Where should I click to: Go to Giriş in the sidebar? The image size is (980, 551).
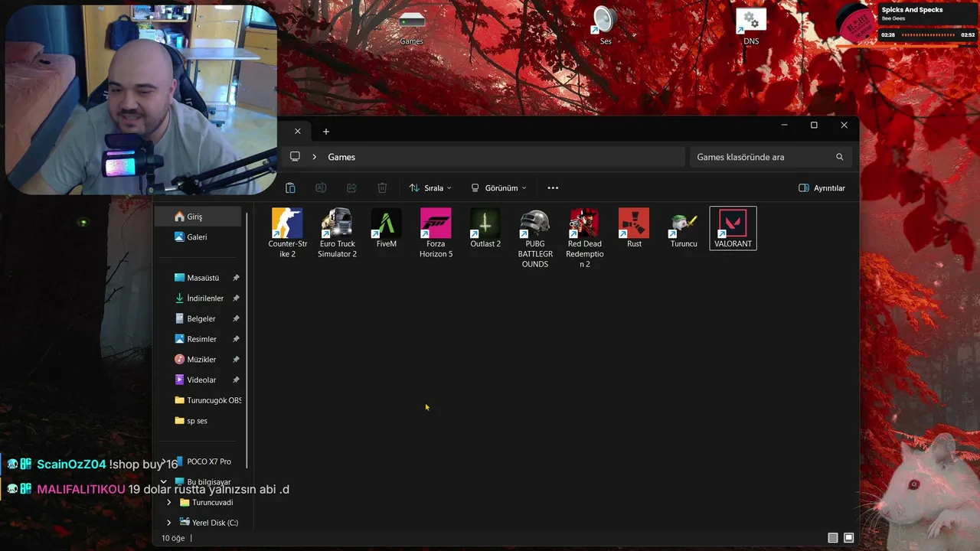click(x=198, y=217)
